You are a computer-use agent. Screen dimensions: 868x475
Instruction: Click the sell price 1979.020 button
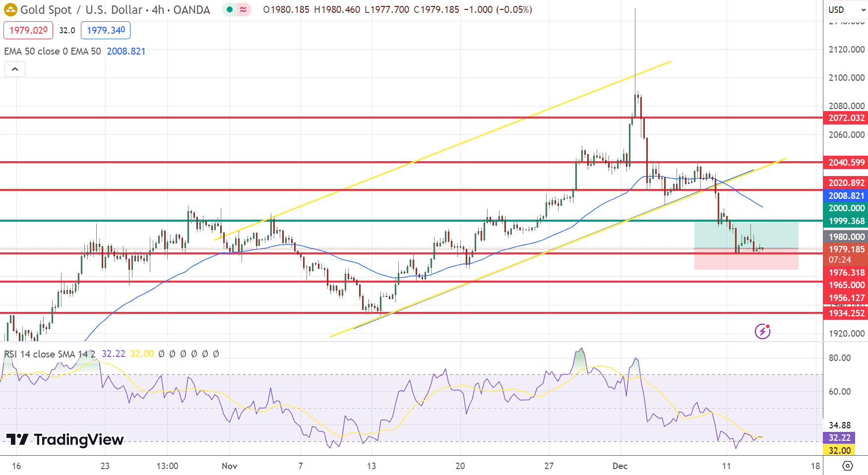click(28, 30)
